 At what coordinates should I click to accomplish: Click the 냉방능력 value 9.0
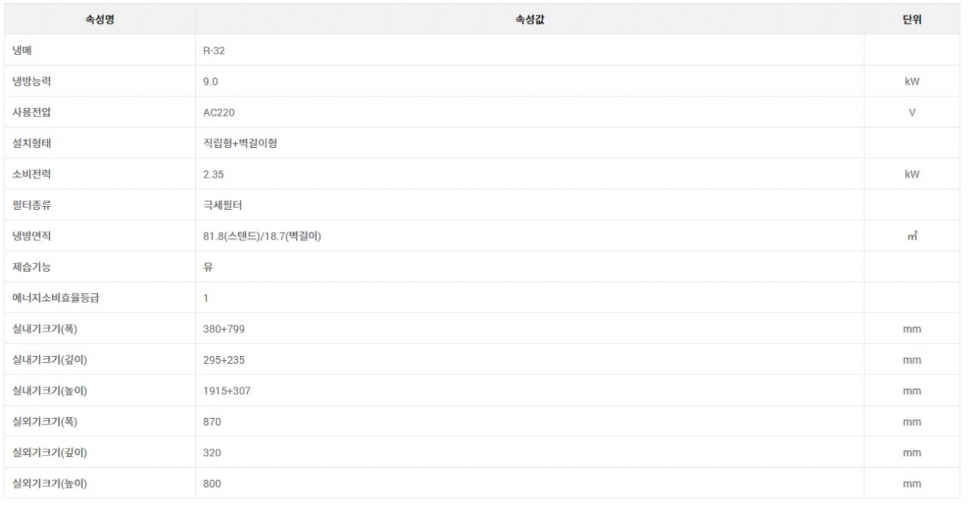tap(211, 81)
